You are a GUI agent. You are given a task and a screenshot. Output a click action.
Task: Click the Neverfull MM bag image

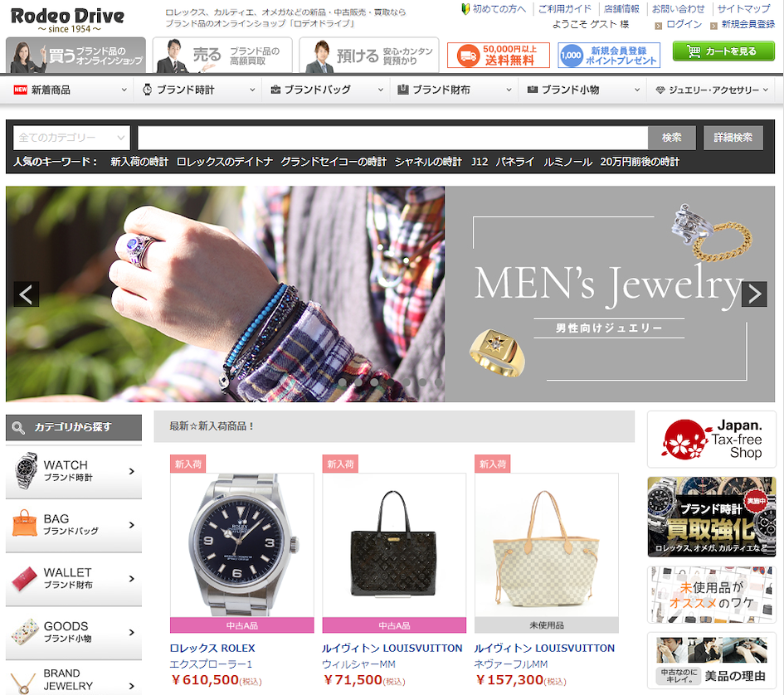[547, 545]
